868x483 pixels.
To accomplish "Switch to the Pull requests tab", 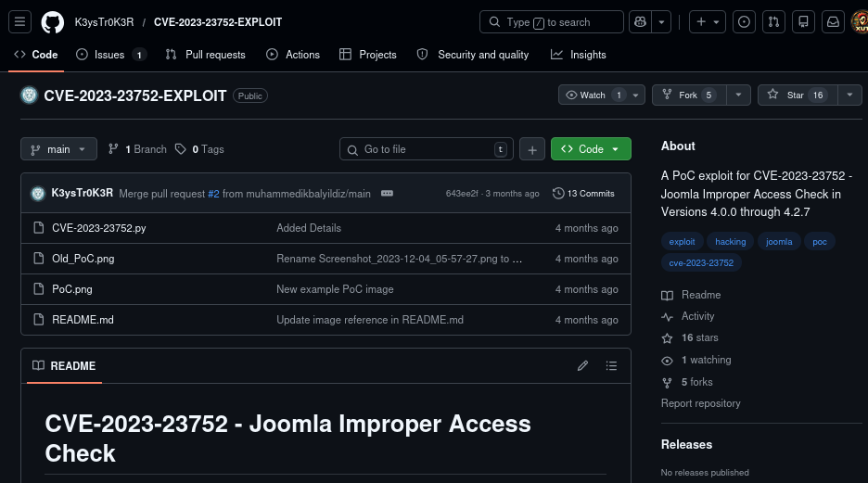I will [x=205, y=54].
